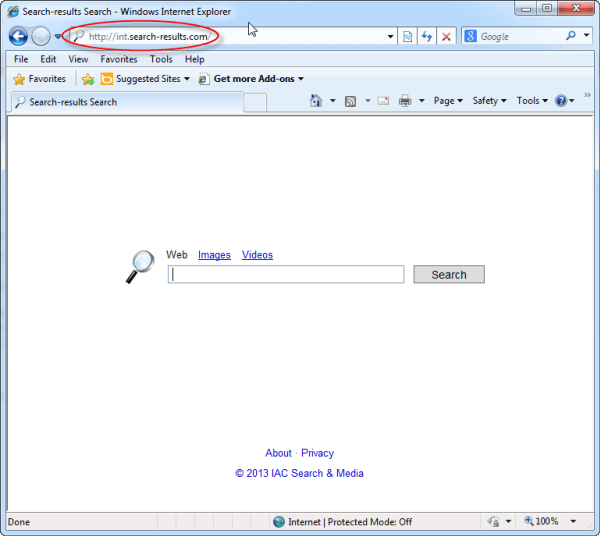Click the Home page icon
Viewport: 600px width, 536px height.
316,101
